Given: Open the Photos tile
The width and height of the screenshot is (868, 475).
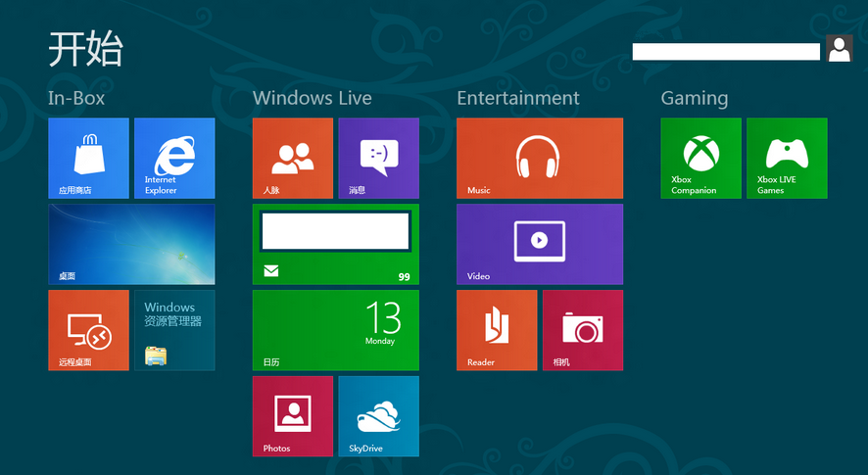Looking at the screenshot, I should pyautogui.click(x=293, y=416).
